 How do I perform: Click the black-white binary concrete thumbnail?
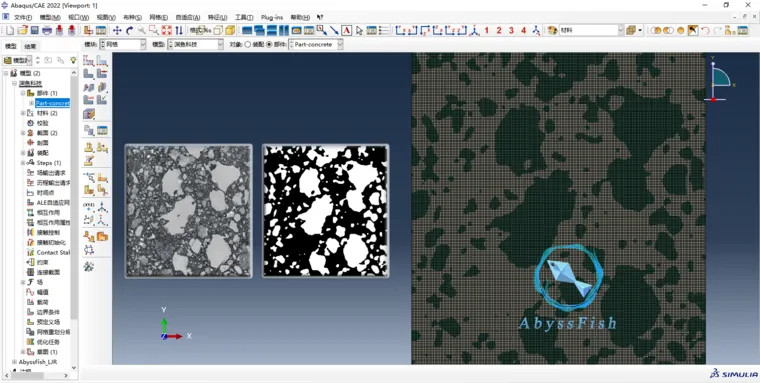click(325, 210)
